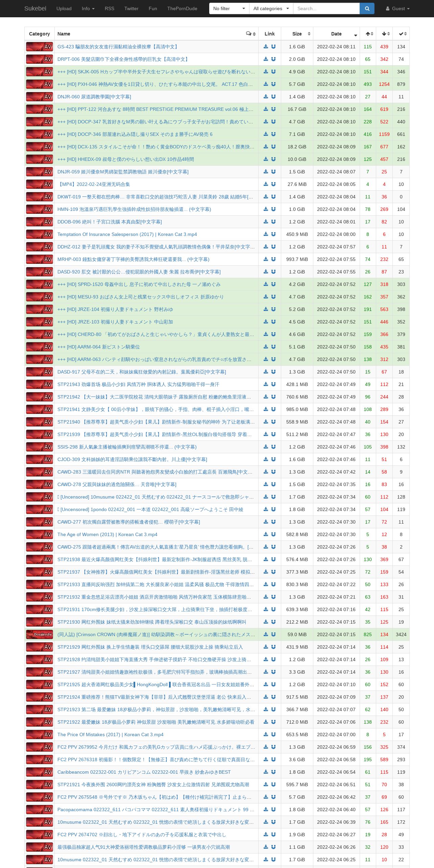434x868 pixels.
Task: Click the Doujinshi category icon
Action: click(40, 634)
